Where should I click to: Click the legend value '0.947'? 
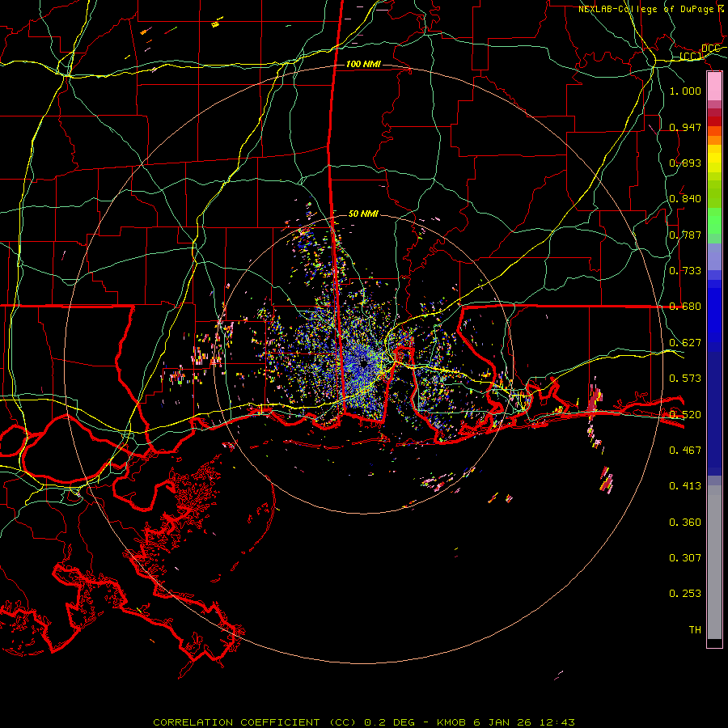point(685,127)
